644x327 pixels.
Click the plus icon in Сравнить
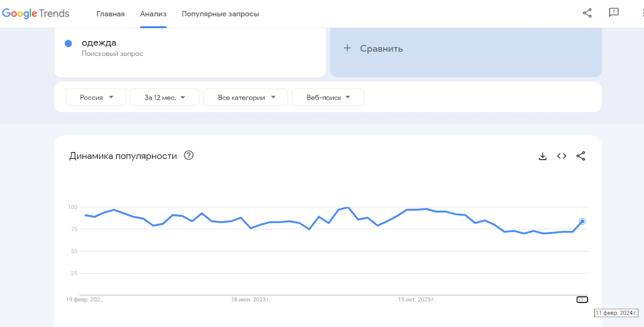[347, 48]
